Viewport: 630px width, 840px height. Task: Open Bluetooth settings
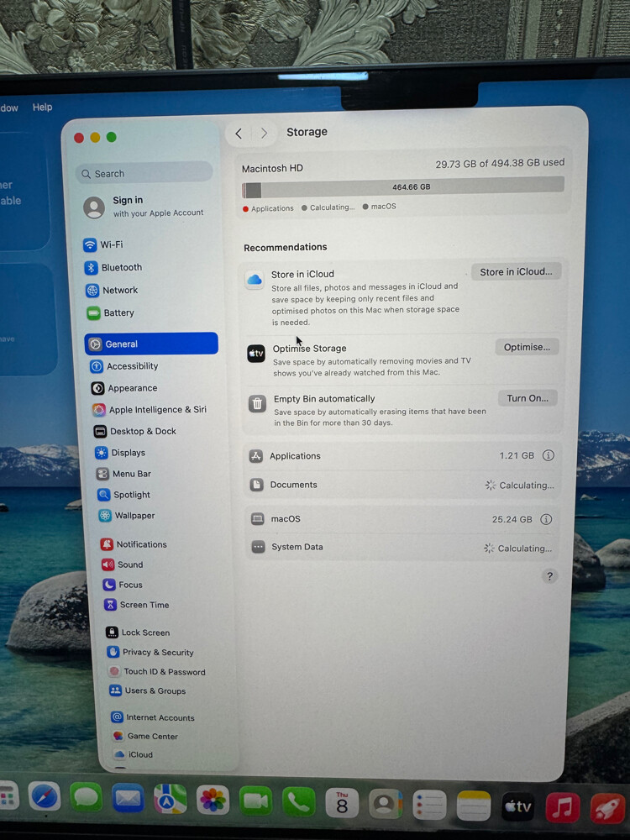pos(113,267)
